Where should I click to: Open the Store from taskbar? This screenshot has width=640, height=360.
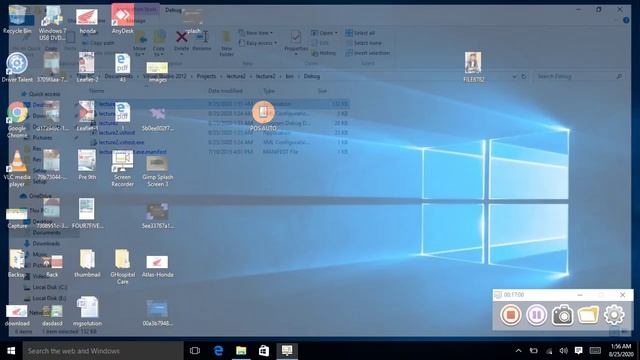264,351
